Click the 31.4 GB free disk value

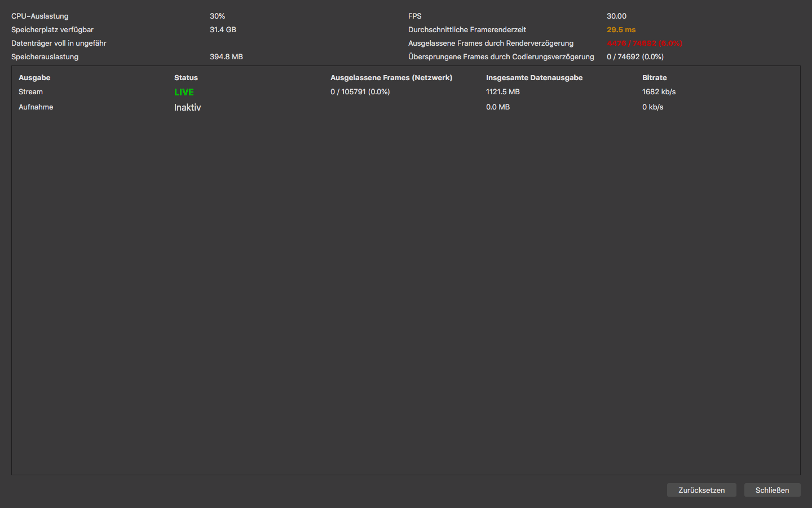pyautogui.click(x=223, y=30)
